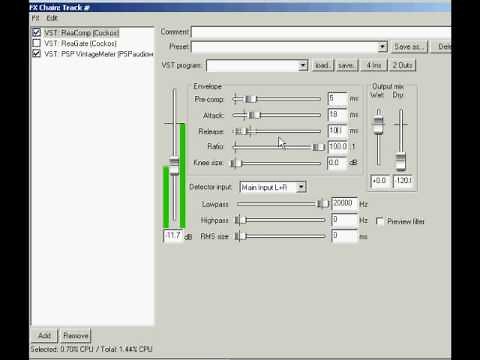This screenshot has width=480, height=360.
Task: Enable the VST ReaGate checkbox
Action: tap(37, 43)
